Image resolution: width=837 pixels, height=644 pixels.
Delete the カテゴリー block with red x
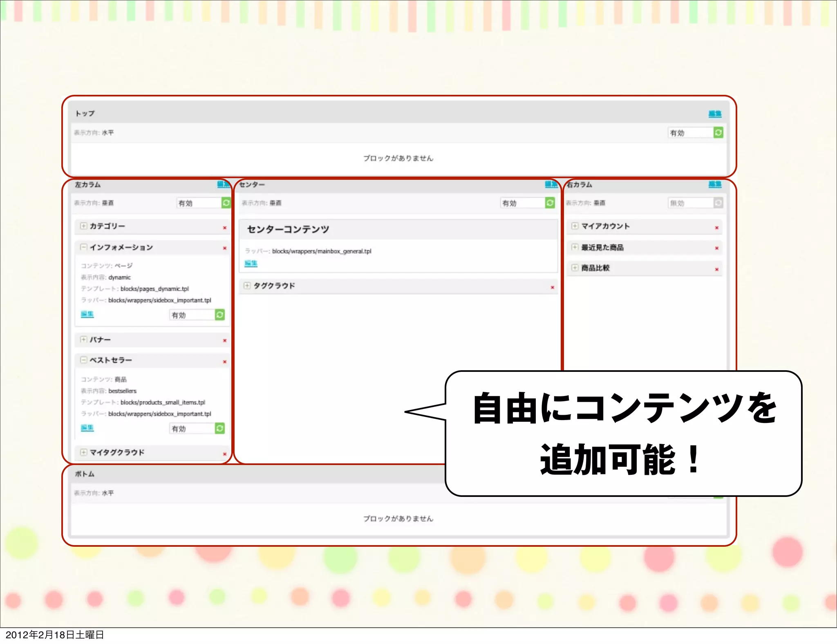[224, 228]
